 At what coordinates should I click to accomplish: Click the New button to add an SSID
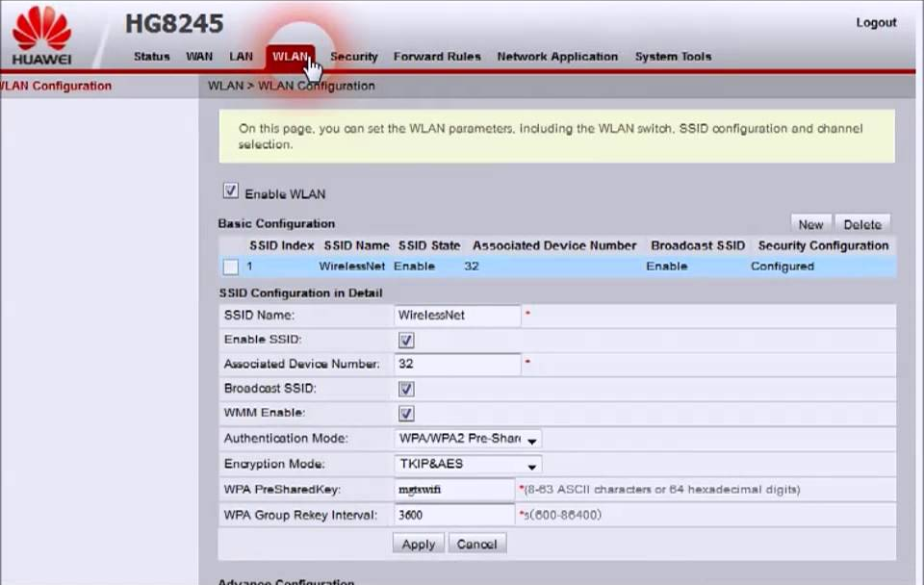(x=810, y=224)
